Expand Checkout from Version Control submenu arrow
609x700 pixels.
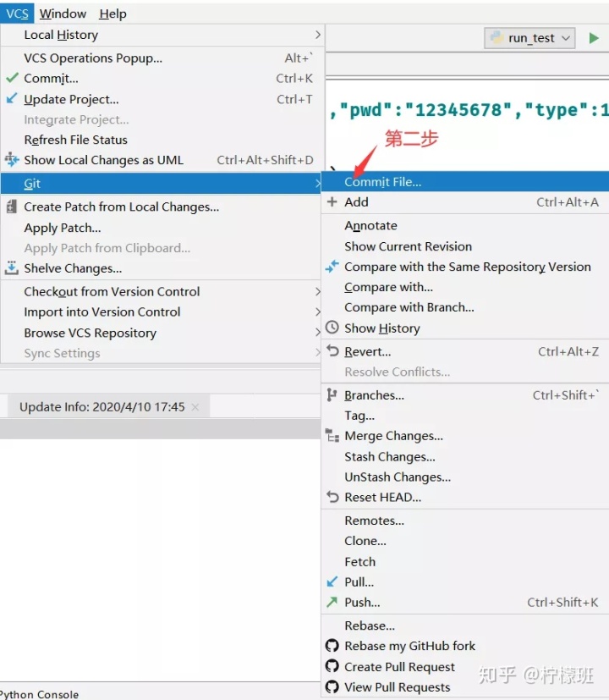[x=318, y=291]
